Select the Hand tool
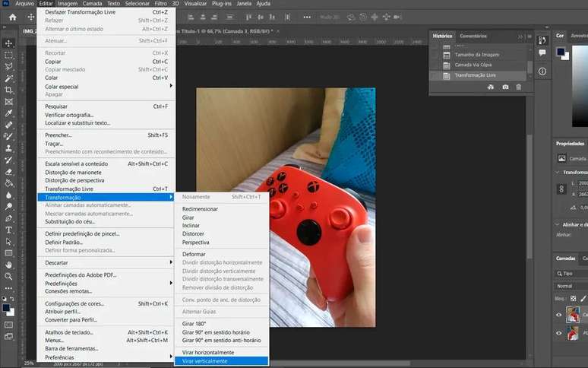The image size is (588, 368). [x=8, y=265]
